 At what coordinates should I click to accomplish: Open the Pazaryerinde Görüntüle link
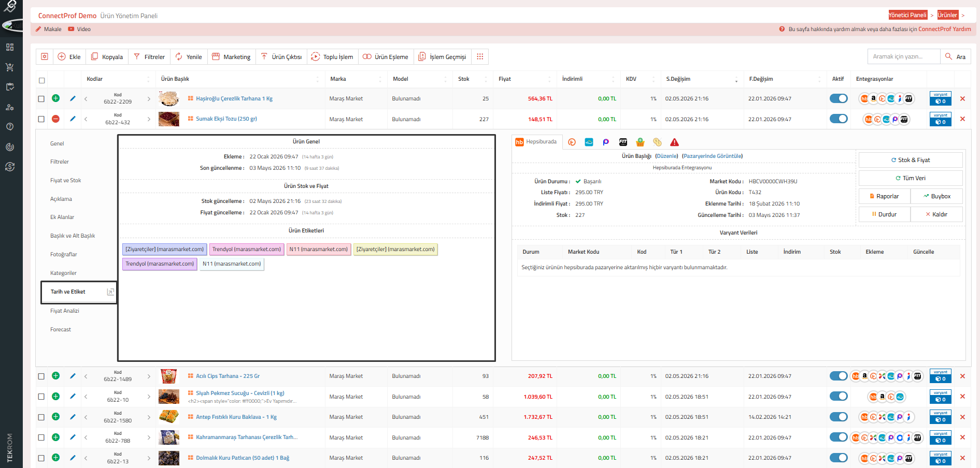713,156
